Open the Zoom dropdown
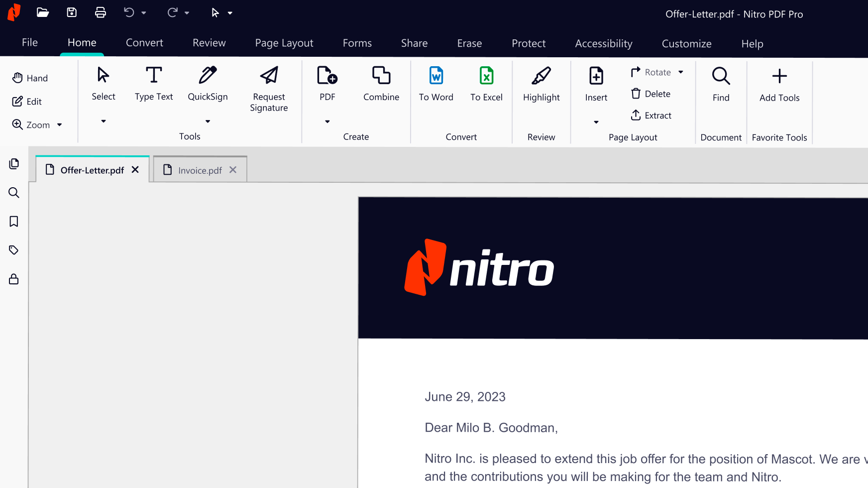Screen dimensions: 868x488 59,124
